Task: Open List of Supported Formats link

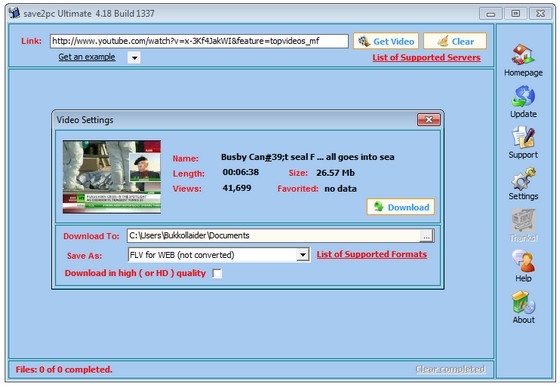Action: (x=372, y=254)
